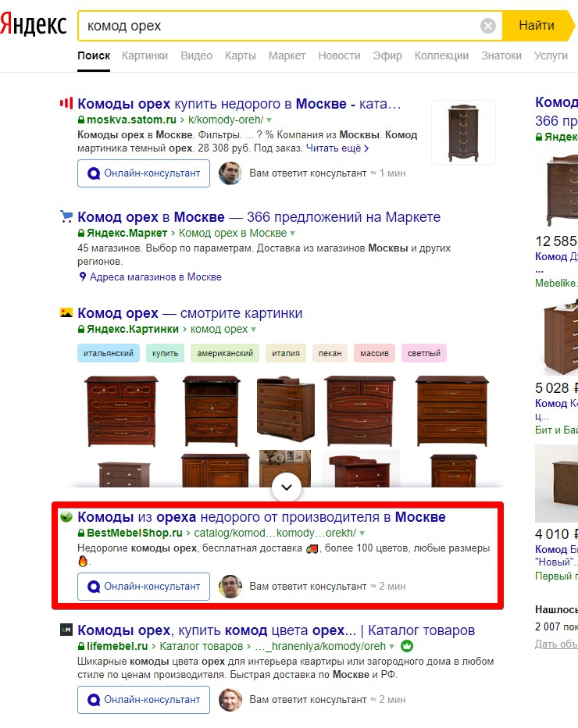
Task: Click the satom.ru consultant avatar
Action: point(230,173)
